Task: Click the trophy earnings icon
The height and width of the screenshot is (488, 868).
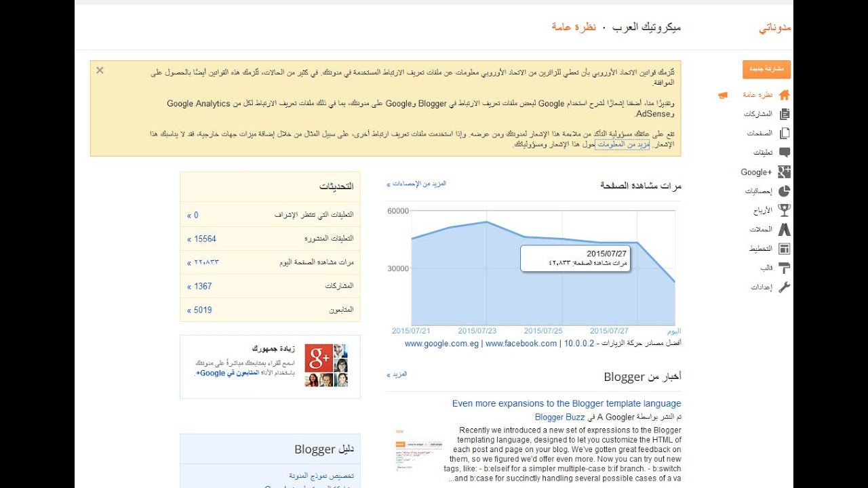Action: tap(785, 210)
